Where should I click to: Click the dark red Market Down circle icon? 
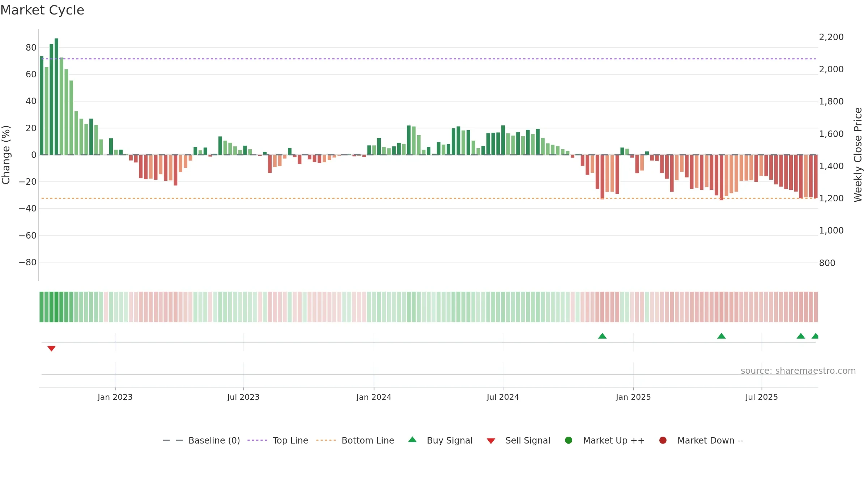tap(663, 440)
